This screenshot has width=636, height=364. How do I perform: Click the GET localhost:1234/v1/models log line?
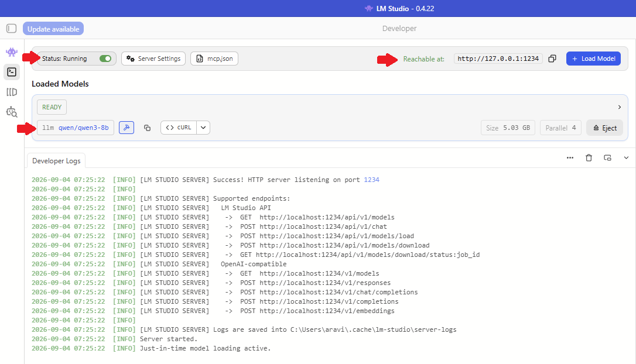205,273
